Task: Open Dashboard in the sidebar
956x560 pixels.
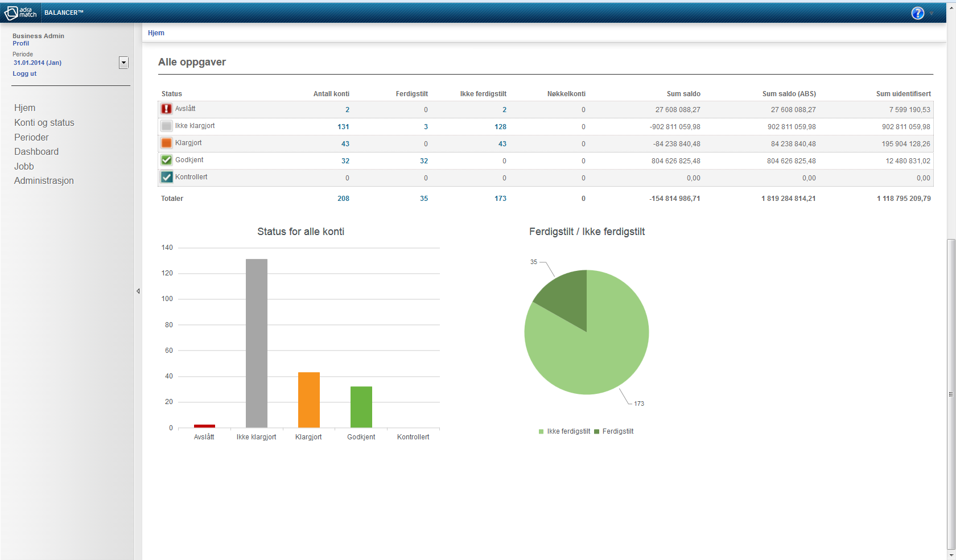Action: (x=36, y=152)
